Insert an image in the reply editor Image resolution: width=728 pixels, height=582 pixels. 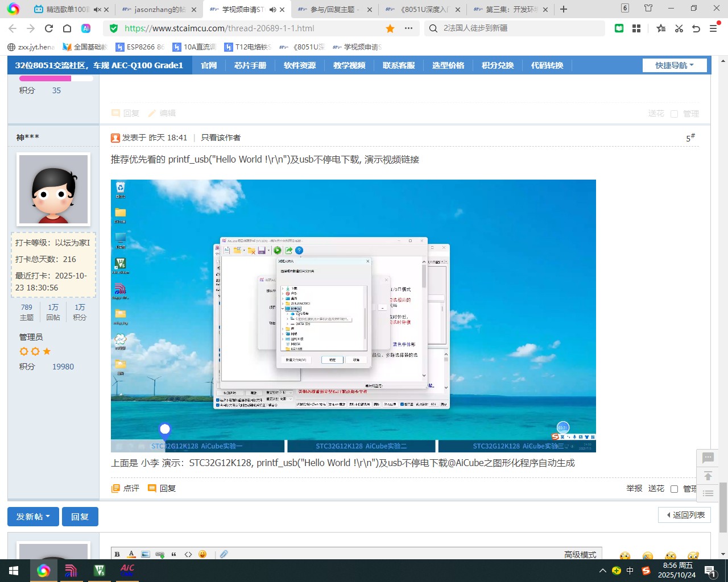tap(146, 554)
